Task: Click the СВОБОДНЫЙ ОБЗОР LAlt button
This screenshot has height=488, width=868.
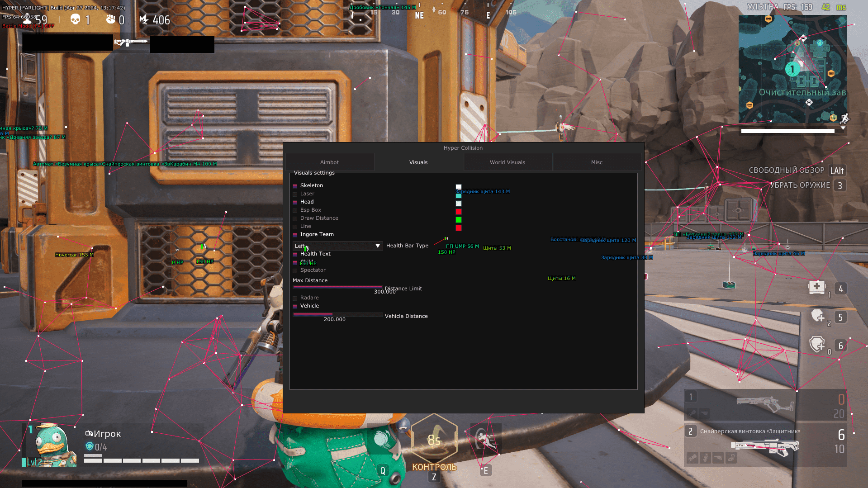Action: (836, 171)
